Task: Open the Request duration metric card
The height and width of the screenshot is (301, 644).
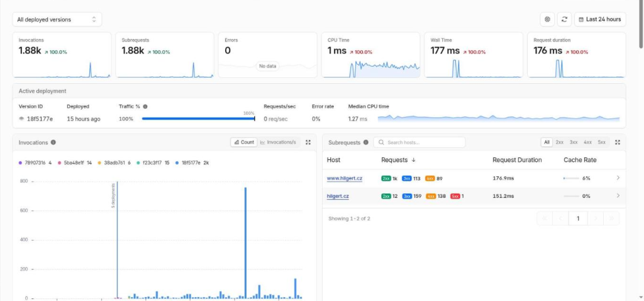Action: [x=577, y=55]
